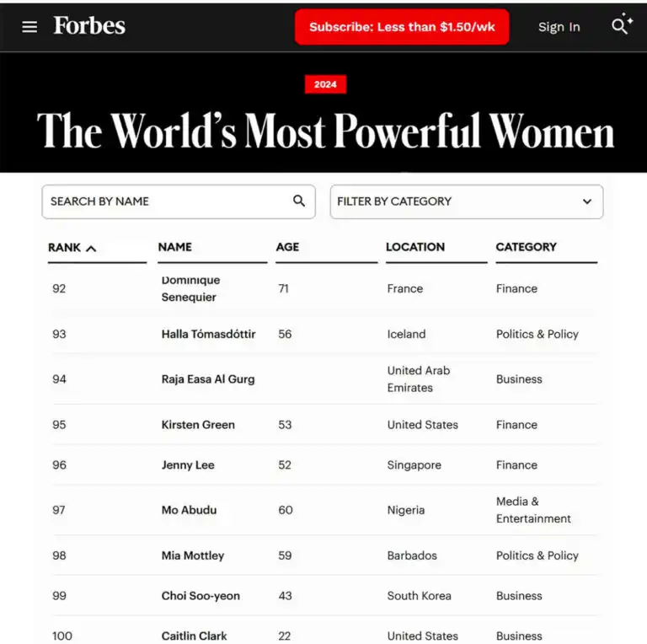Click the France location cell
The width and height of the screenshot is (647, 644).
404,288
